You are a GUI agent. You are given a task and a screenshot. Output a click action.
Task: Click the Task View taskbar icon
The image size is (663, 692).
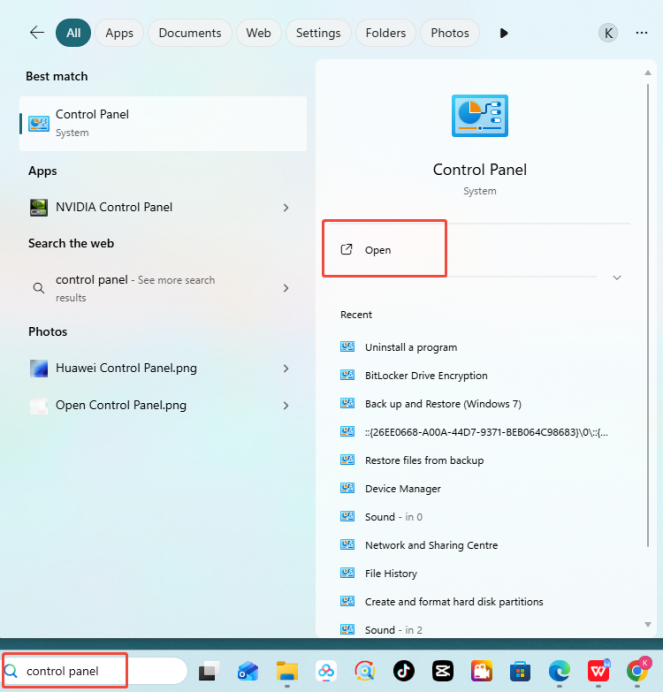pos(209,671)
